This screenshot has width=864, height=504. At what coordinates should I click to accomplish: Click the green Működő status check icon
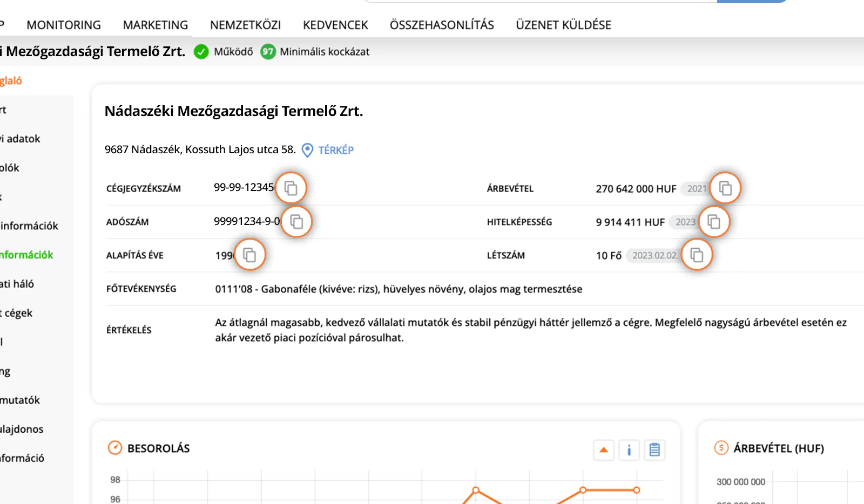pyautogui.click(x=201, y=52)
